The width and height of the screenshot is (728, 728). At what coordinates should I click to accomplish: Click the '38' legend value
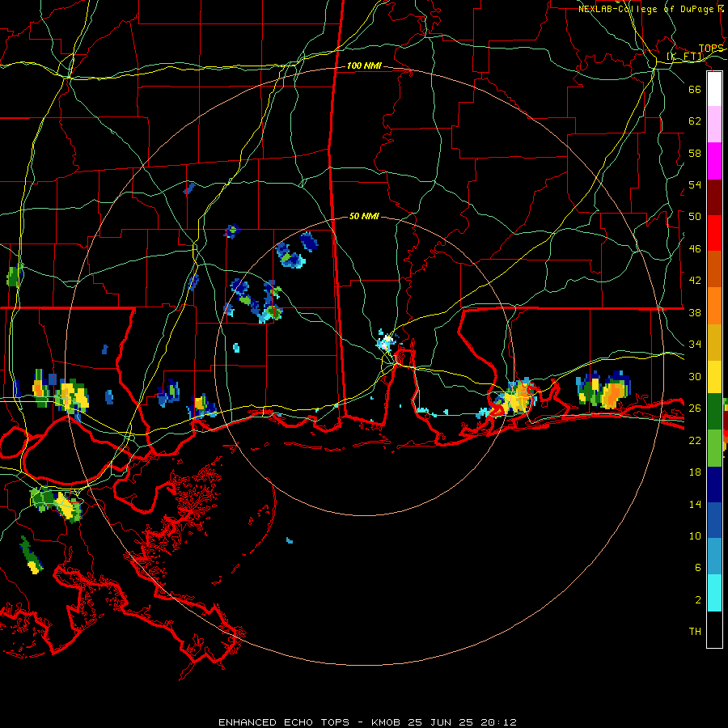695,312
